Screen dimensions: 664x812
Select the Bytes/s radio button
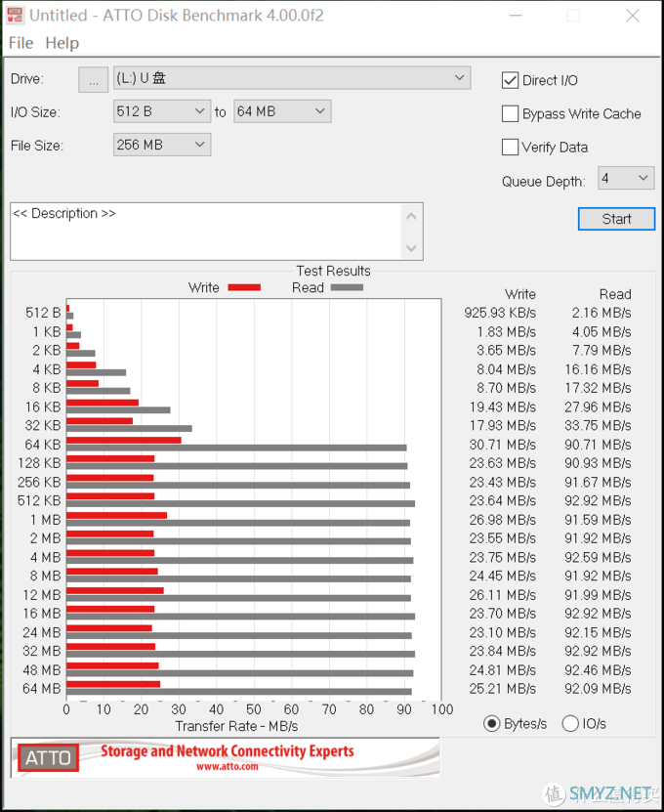point(492,723)
